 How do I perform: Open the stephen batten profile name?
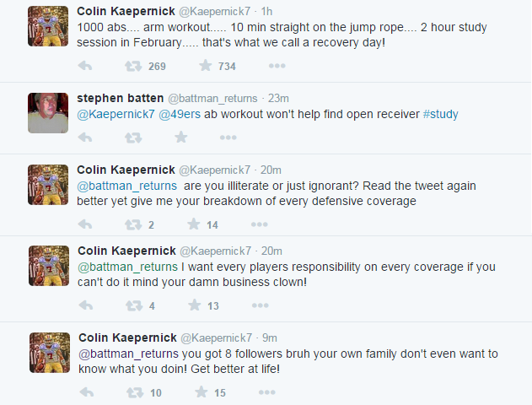(120, 98)
